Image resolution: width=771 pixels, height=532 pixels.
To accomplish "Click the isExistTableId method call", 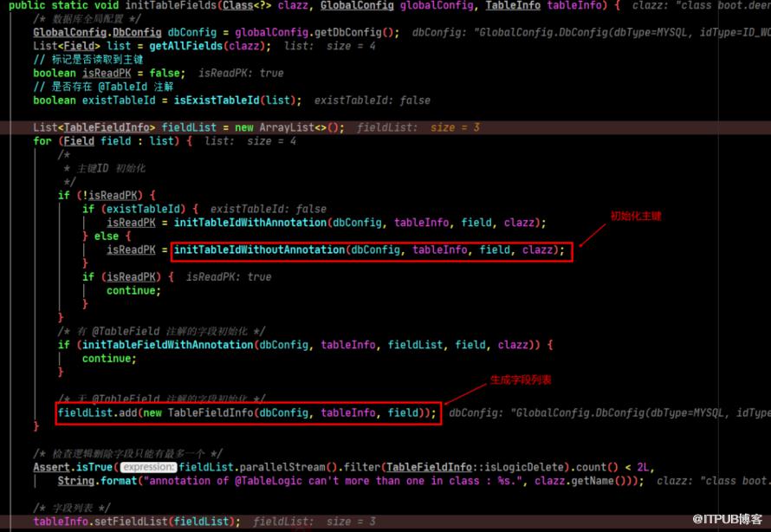I will [x=217, y=101].
